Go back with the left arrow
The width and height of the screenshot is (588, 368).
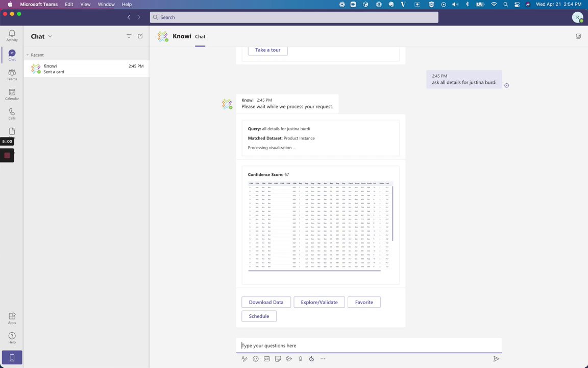coord(129,17)
